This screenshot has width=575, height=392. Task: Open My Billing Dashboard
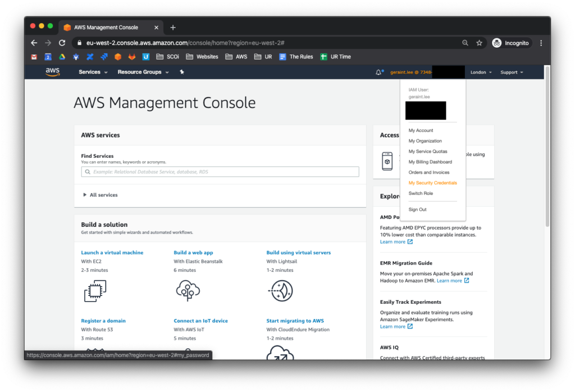(430, 162)
